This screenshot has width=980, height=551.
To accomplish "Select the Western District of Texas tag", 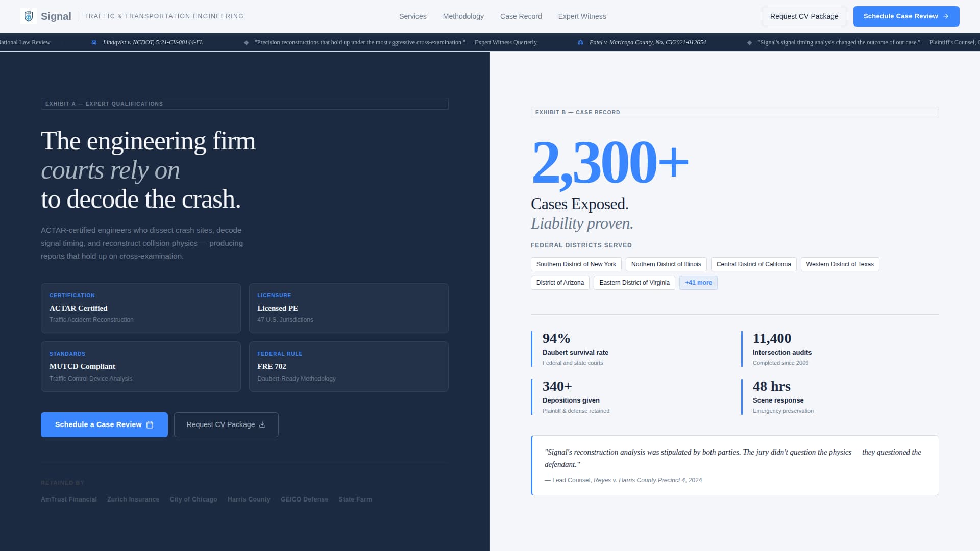I will (x=840, y=264).
